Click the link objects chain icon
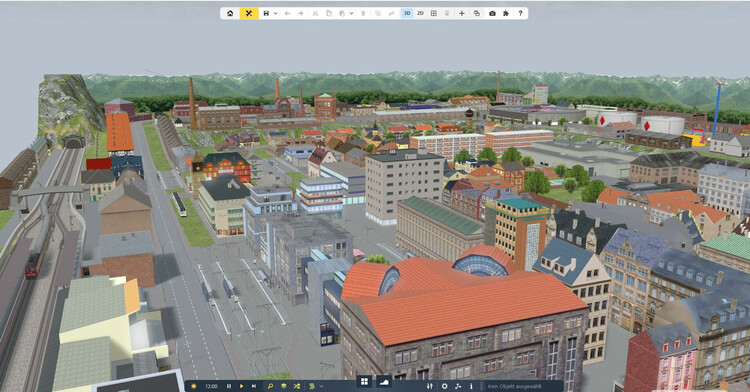The height and width of the screenshot is (392, 750). [391, 13]
